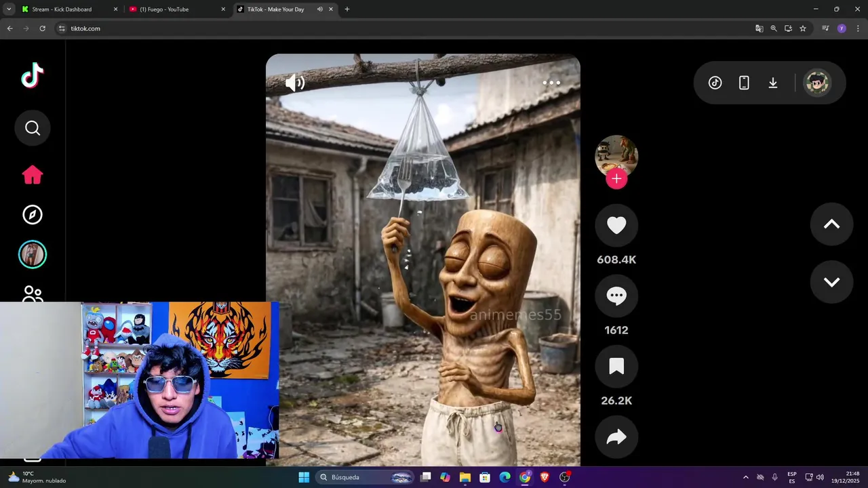Screen dimensions: 868x488
Task: Mute the TikTok tab audio indicator
Action: point(319,9)
